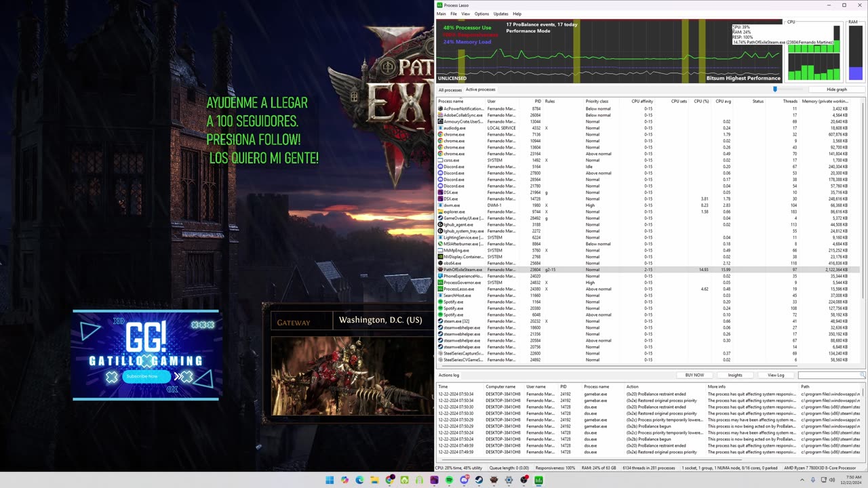Open the Help menu in Process Lasso

click(x=517, y=14)
